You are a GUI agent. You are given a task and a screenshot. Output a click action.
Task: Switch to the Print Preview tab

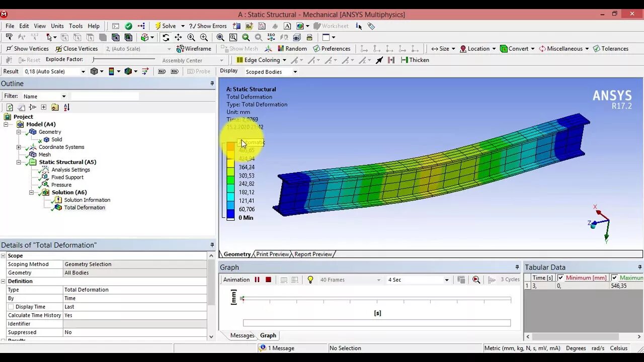272,254
